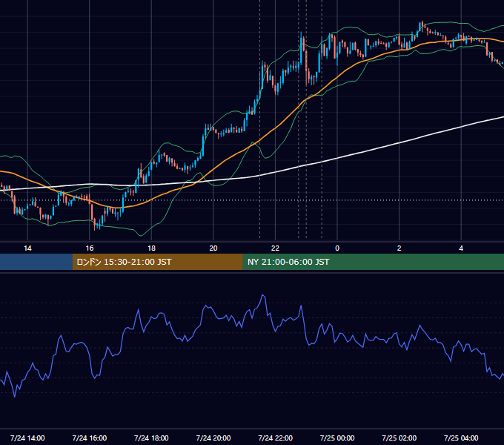
Task: Select the 14 hour axis label
Action: coord(27,248)
